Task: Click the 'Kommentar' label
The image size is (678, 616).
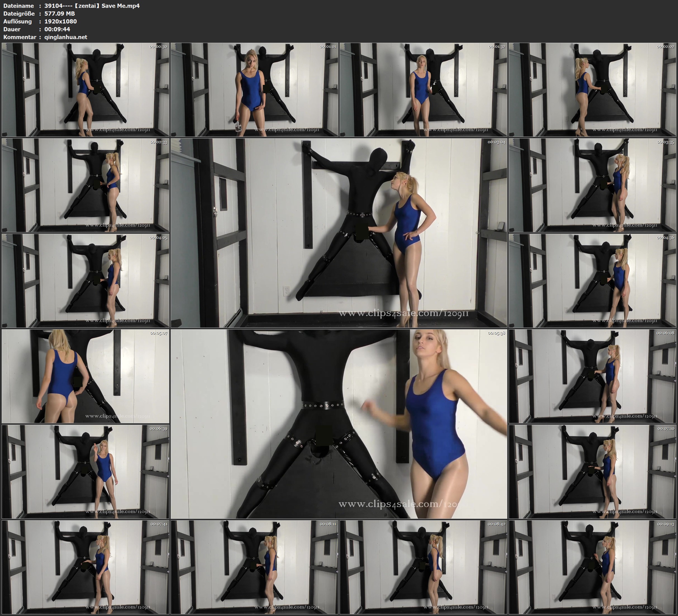Action: (20, 37)
